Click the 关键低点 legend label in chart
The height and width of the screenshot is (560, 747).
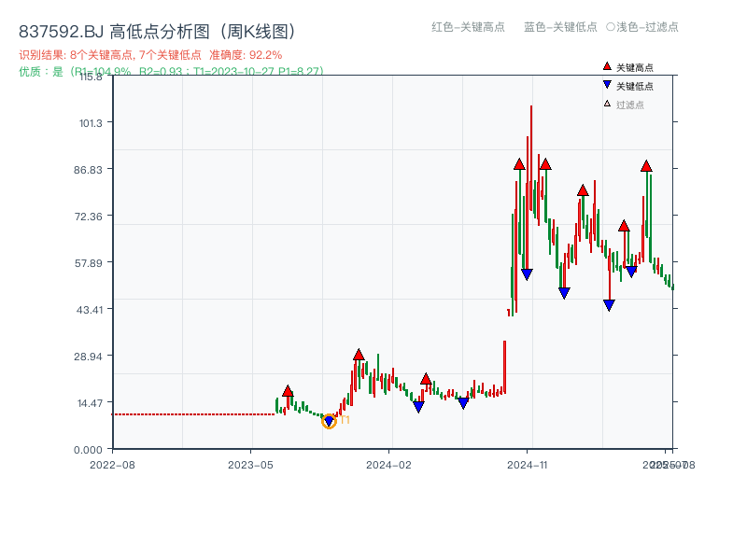(635, 86)
